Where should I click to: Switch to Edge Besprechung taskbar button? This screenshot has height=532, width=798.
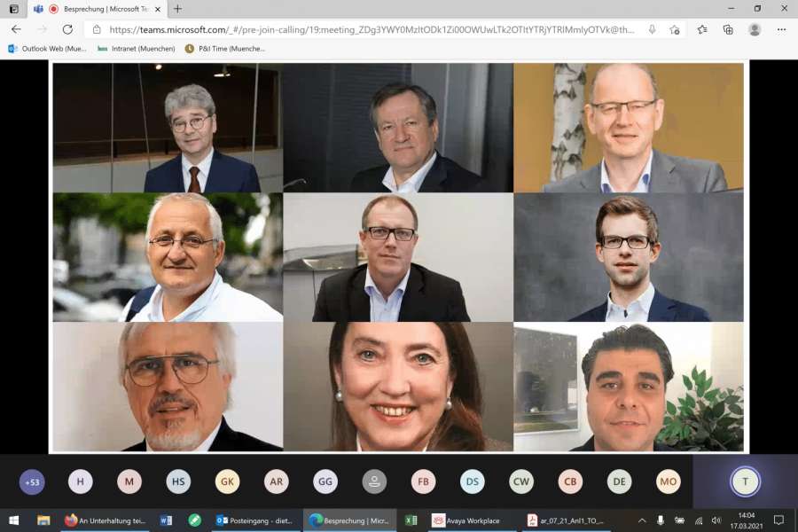[349, 520]
